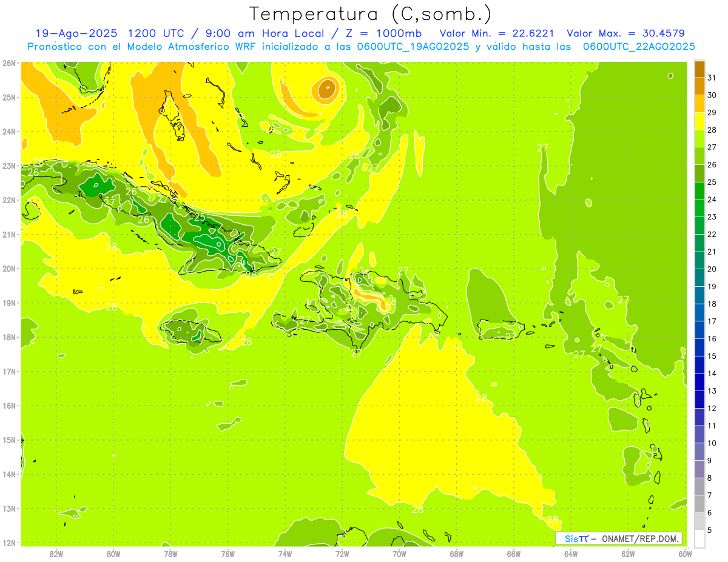Click the 80W longitude axis label
The image size is (728, 562).
(x=113, y=554)
